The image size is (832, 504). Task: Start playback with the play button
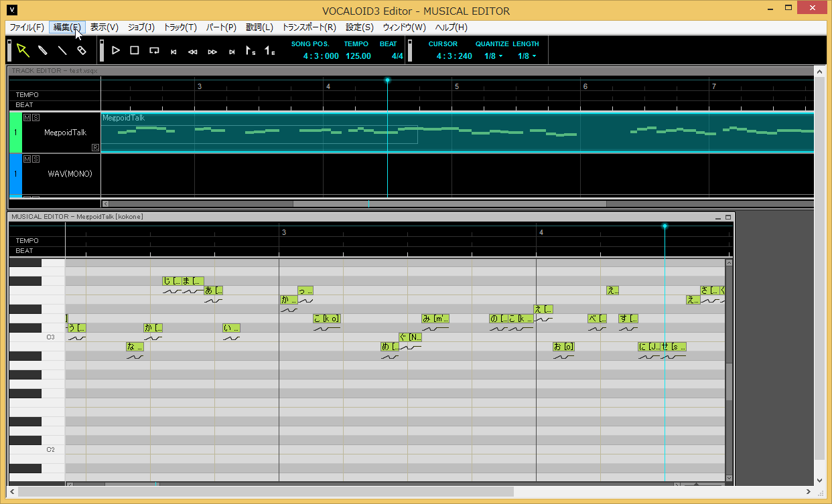click(x=115, y=50)
